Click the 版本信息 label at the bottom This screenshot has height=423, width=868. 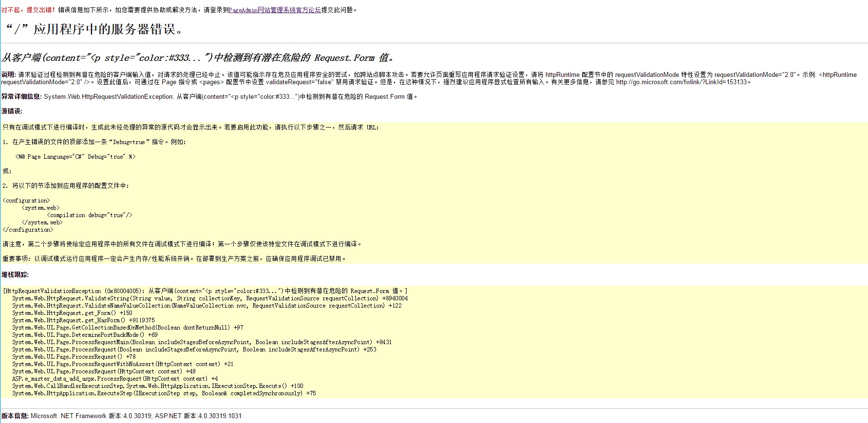point(15,416)
